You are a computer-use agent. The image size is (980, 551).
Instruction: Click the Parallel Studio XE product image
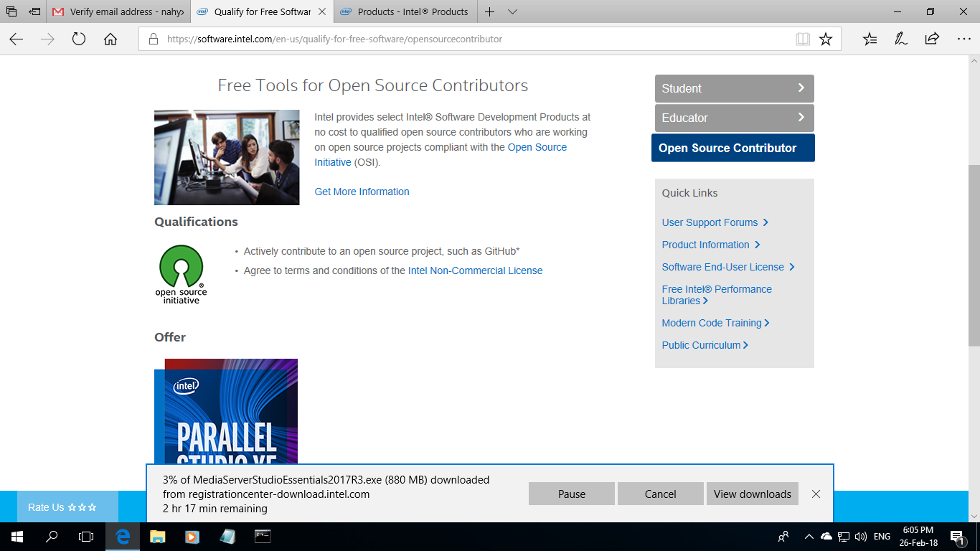click(x=226, y=411)
